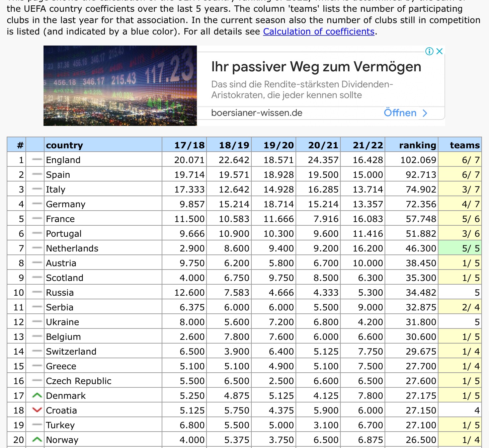Click the red down arrow beside Croatia
This screenshot has width=489, height=448.
(37, 410)
